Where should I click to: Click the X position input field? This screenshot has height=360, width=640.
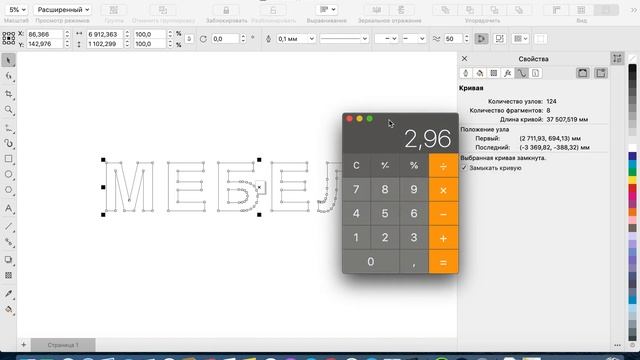(45, 34)
